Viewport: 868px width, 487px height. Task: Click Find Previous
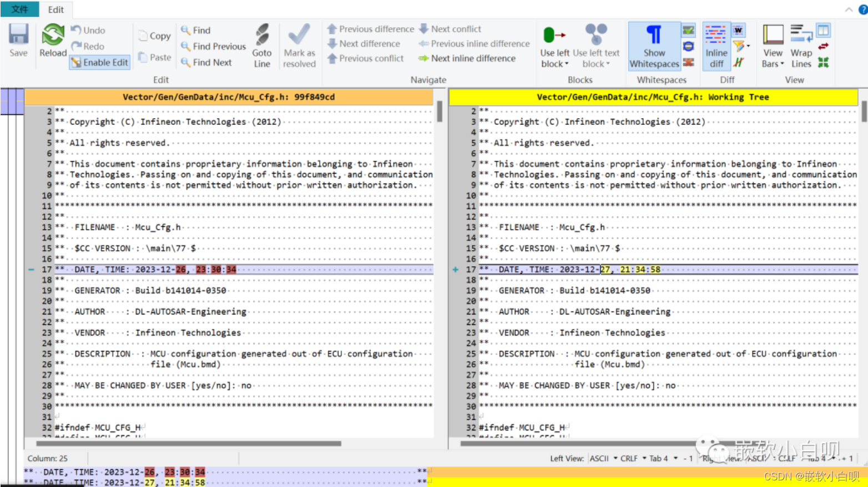click(213, 46)
